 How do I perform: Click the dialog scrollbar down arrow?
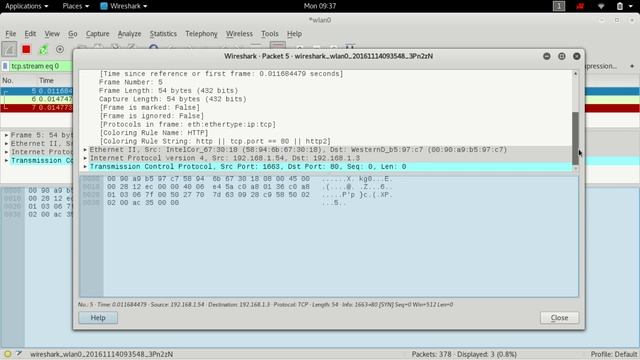coord(575,169)
